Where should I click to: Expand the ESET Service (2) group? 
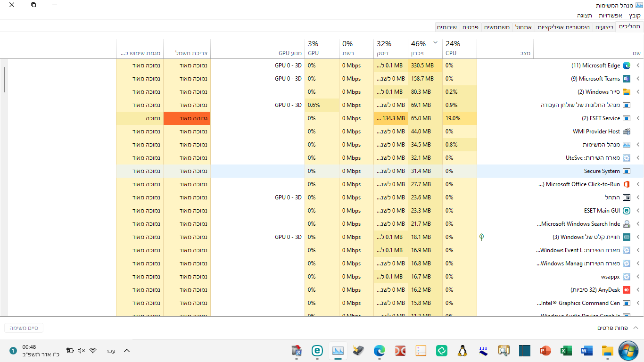(x=638, y=118)
